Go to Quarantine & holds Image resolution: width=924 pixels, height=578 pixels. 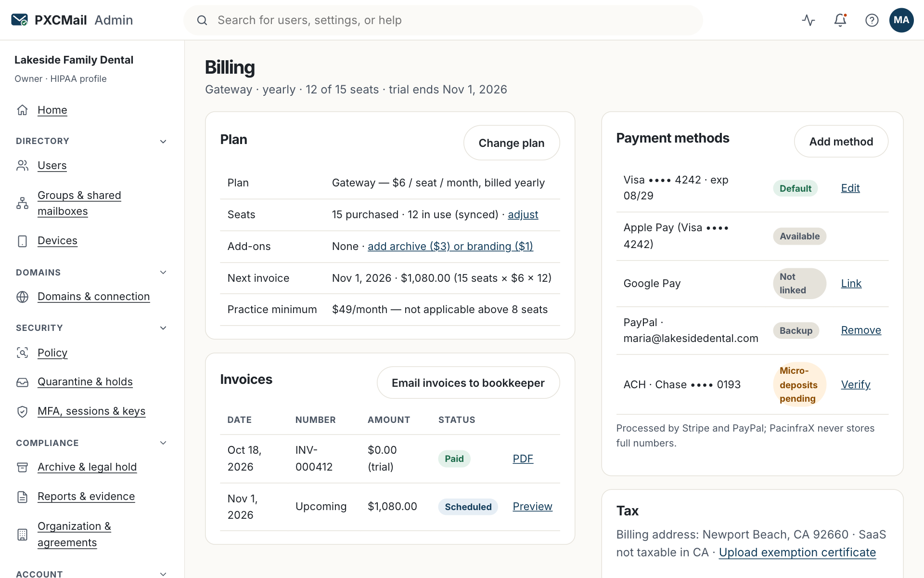85,382
